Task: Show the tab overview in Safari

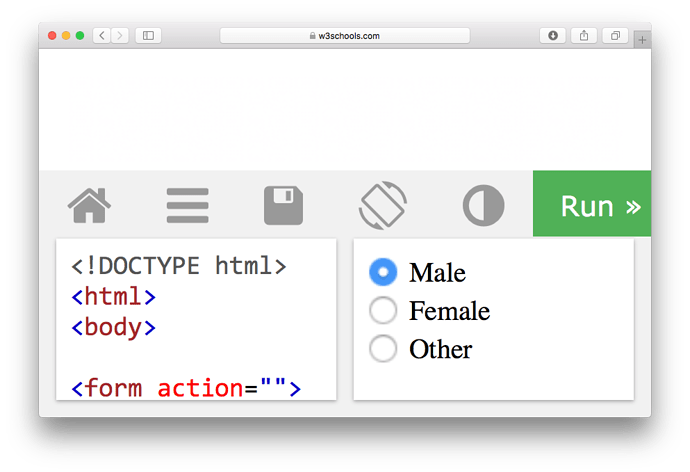Action: pyautogui.click(x=615, y=36)
